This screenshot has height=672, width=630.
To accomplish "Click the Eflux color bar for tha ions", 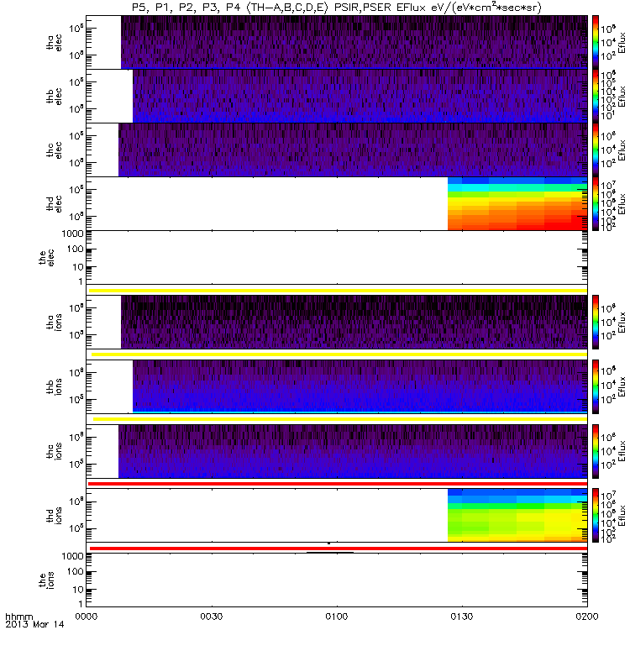I will pyautogui.click(x=596, y=322).
